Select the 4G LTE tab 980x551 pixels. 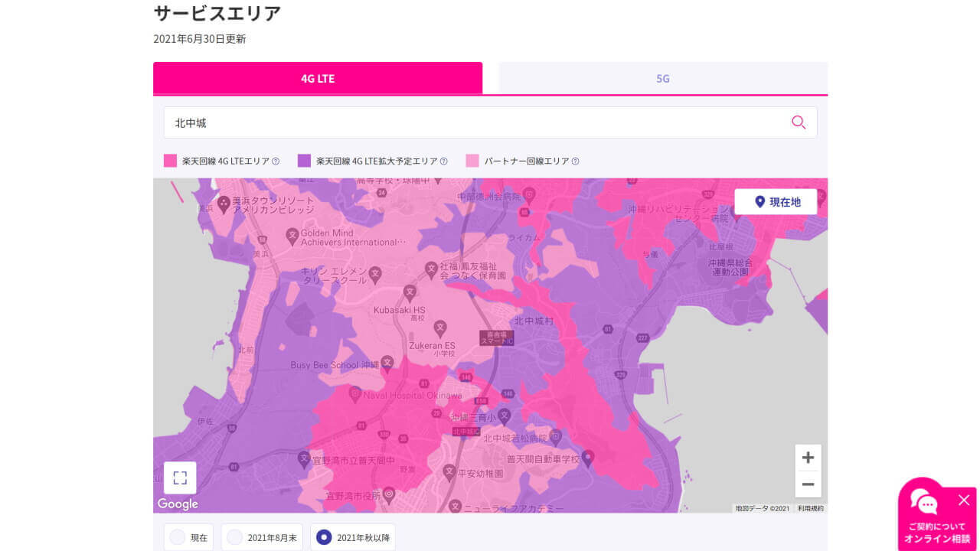(318, 77)
